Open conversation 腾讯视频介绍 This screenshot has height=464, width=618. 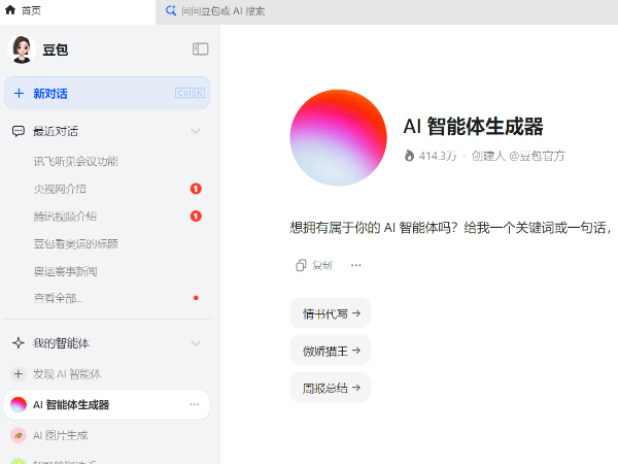coord(65,216)
